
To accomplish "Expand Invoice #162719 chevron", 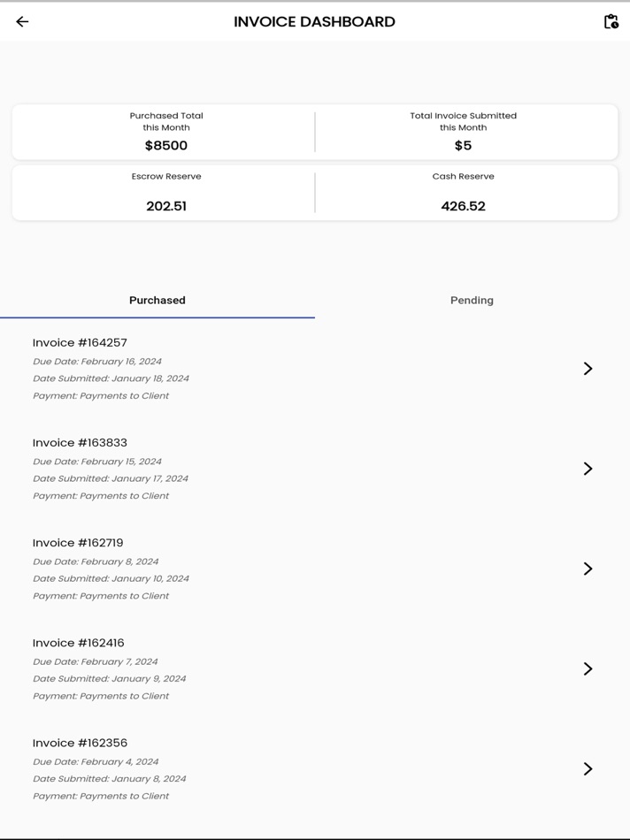I will pos(588,569).
